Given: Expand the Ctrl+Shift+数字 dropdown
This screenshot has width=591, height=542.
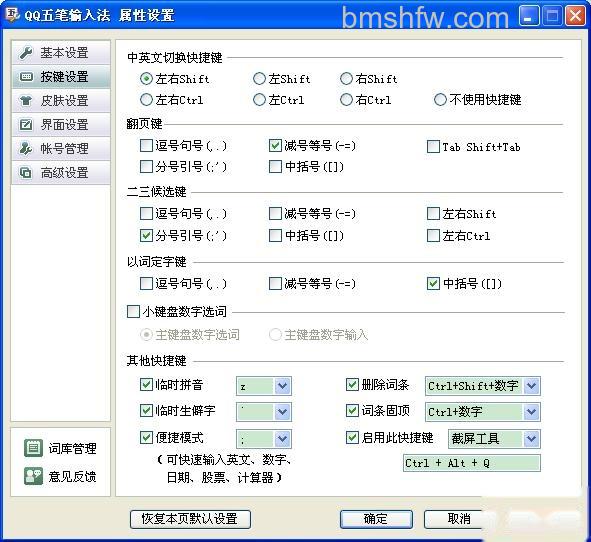Looking at the screenshot, I should pyautogui.click(x=531, y=386).
